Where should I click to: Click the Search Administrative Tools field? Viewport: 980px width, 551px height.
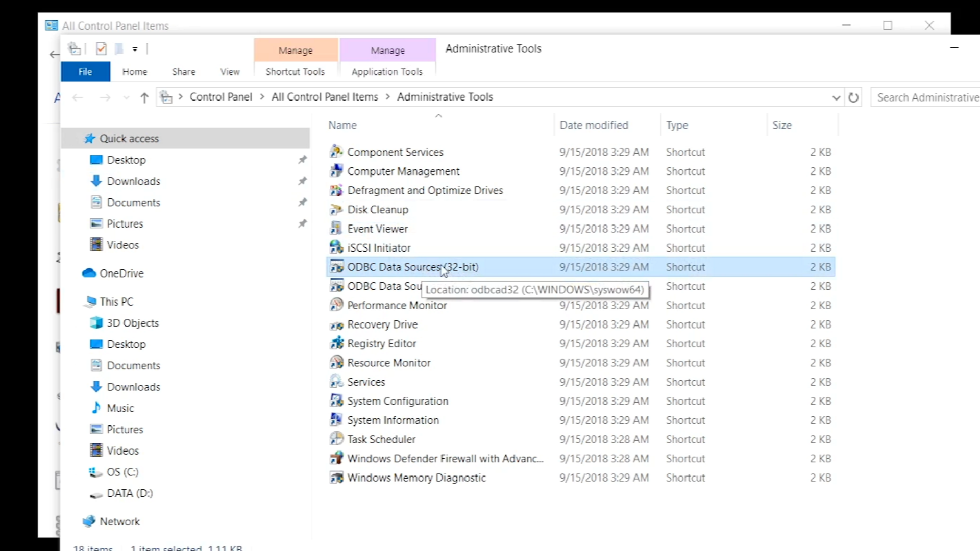[926, 97]
